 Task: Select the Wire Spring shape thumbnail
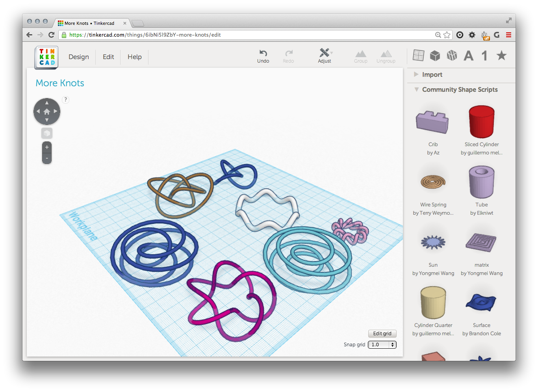(433, 182)
